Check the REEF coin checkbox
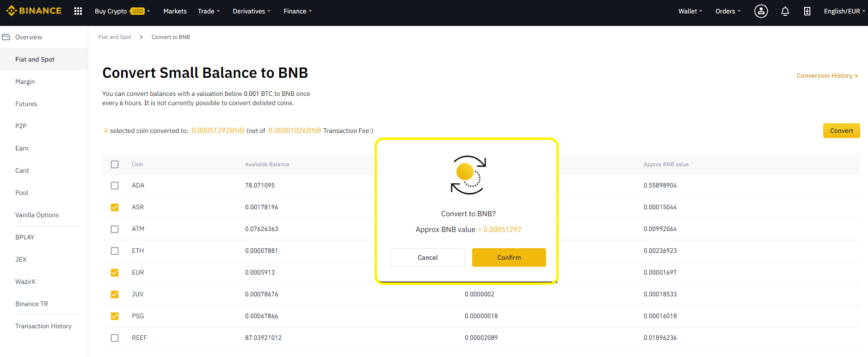 pyautogui.click(x=115, y=338)
